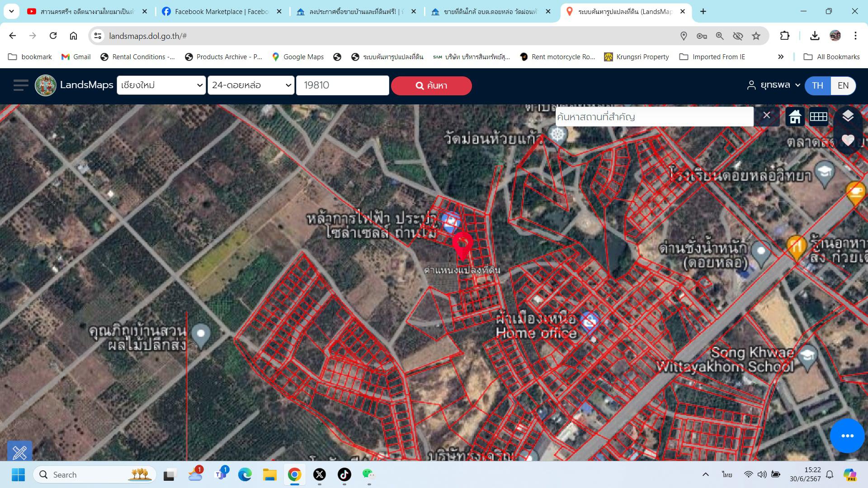This screenshot has width=868, height=488.
Task: Open the เชียงใหม่ province dropdown
Action: pos(161,85)
